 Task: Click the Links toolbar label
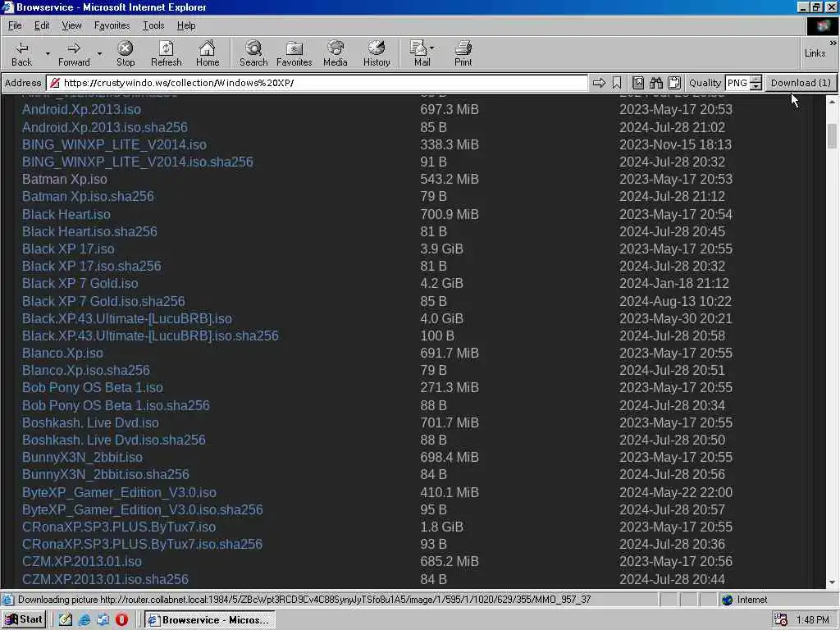tap(815, 53)
